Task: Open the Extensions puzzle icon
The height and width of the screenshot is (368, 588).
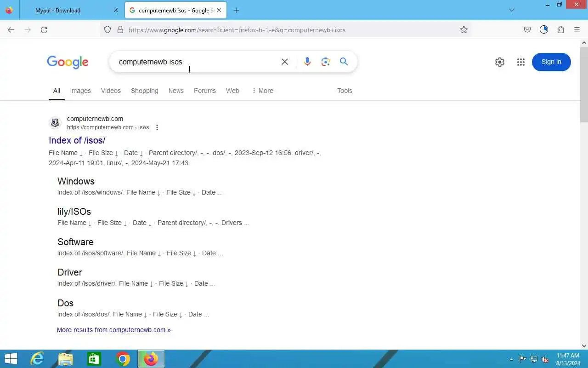Action: (x=560, y=30)
